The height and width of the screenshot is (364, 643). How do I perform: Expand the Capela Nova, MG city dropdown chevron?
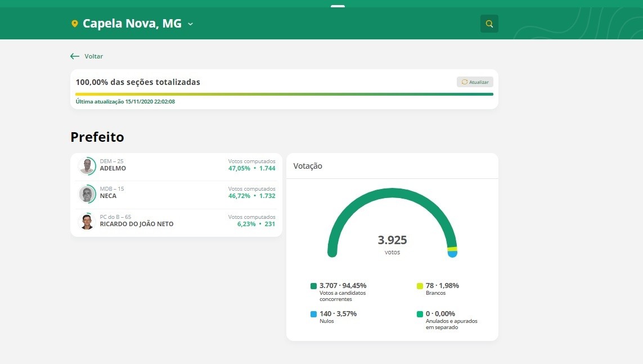[x=190, y=24]
